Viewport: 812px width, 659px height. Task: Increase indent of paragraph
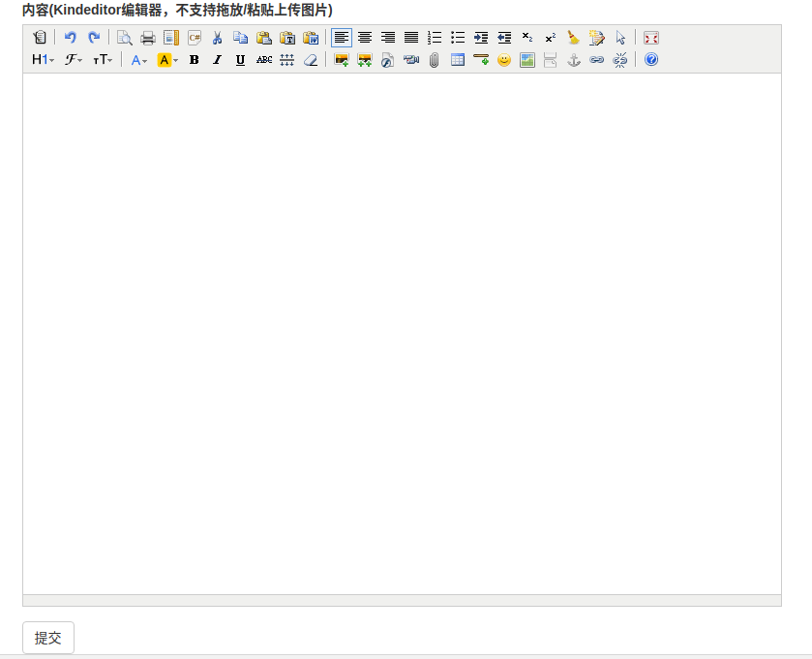tap(481, 38)
